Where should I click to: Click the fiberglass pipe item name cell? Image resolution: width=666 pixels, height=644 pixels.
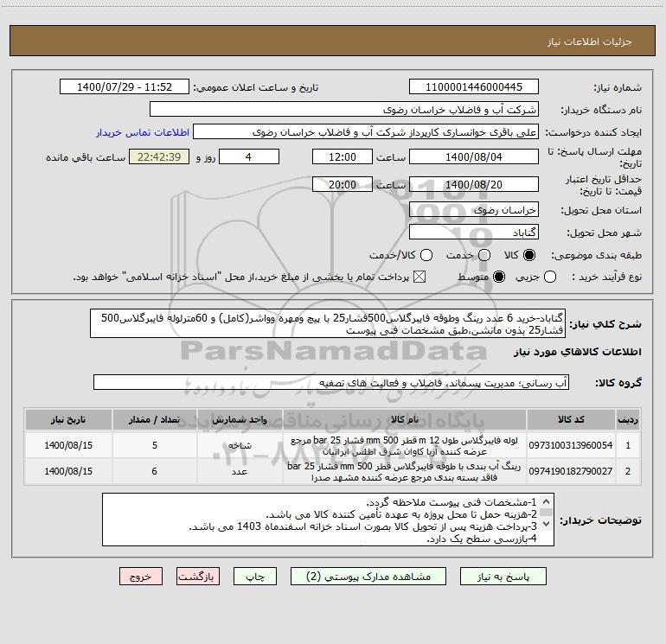(x=405, y=445)
